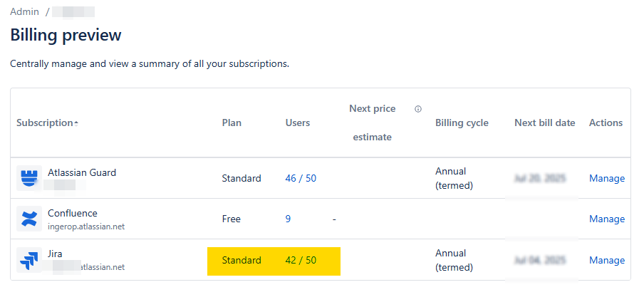Open Manage for Jira subscription
The height and width of the screenshot is (302, 644).
tap(606, 260)
